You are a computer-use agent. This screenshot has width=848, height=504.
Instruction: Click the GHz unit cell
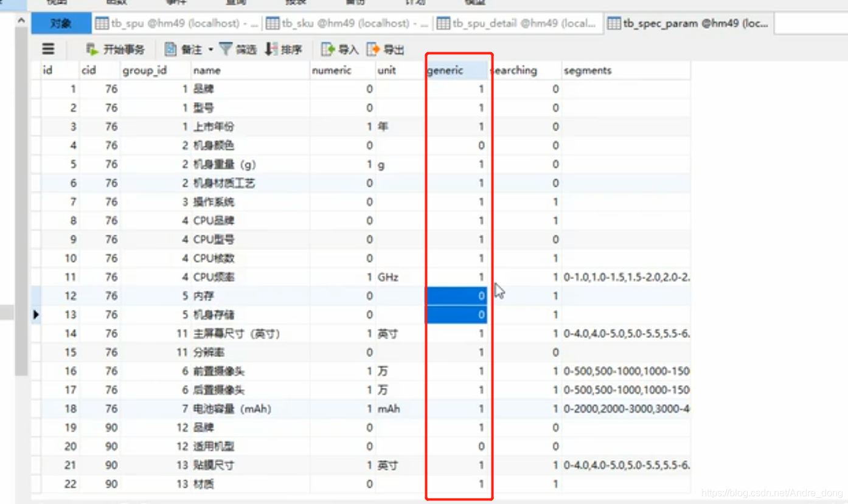tap(400, 277)
